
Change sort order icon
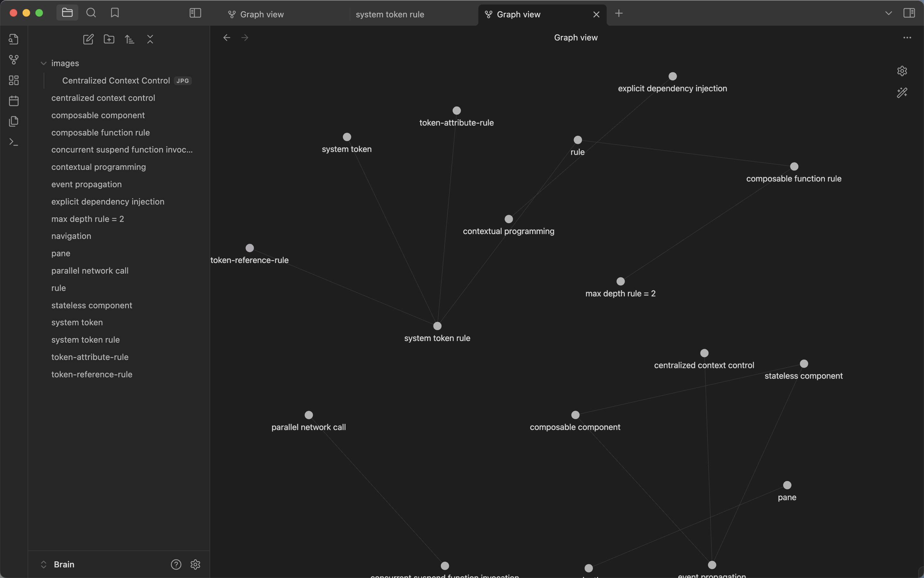click(129, 39)
